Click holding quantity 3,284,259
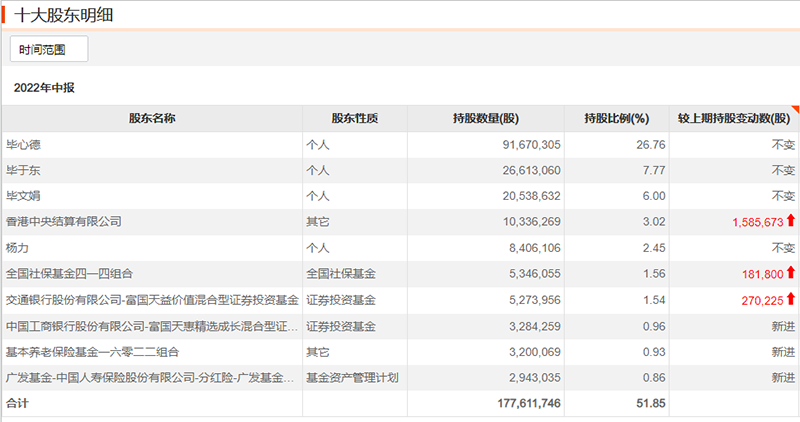800x422 pixels. point(534,326)
